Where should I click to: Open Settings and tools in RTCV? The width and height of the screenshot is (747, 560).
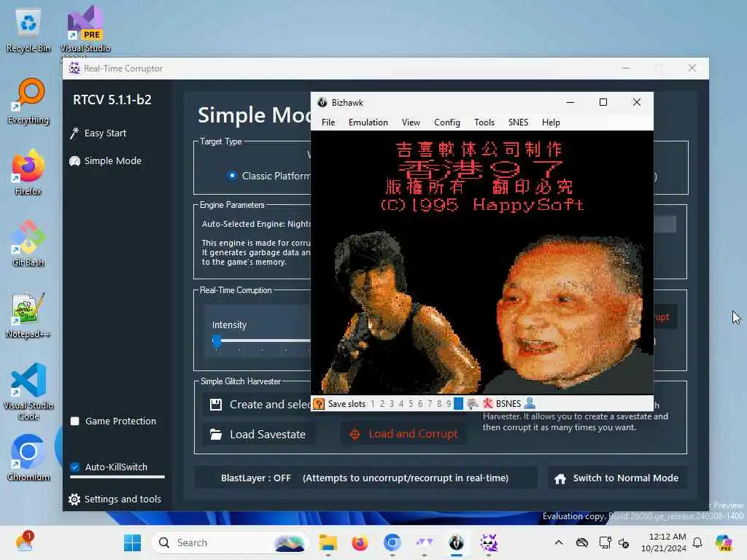pyautogui.click(x=115, y=499)
